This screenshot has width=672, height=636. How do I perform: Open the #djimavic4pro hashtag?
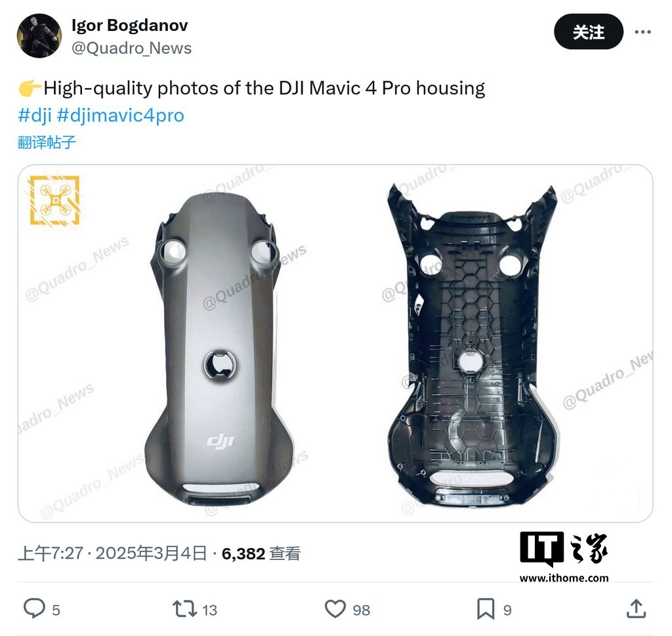pyautogui.click(x=121, y=116)
